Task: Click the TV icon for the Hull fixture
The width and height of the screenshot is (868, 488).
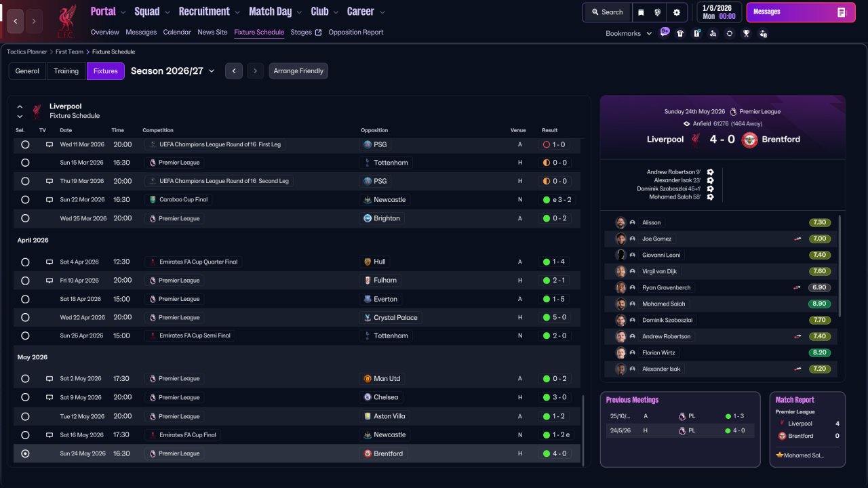Action: click(50, 262)
